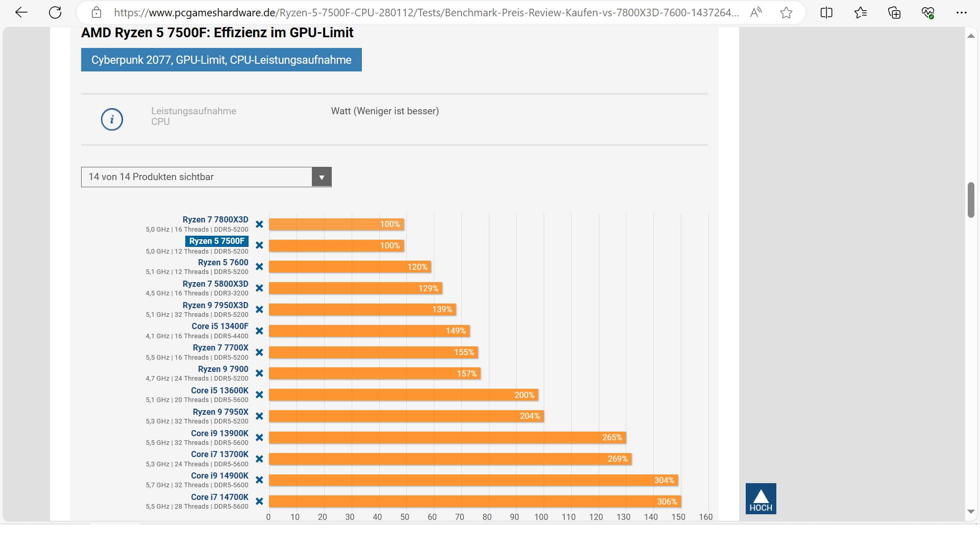Click the HOCH scroll-to-top button
This screenshot has height=551, width=980.
point(761,498)
